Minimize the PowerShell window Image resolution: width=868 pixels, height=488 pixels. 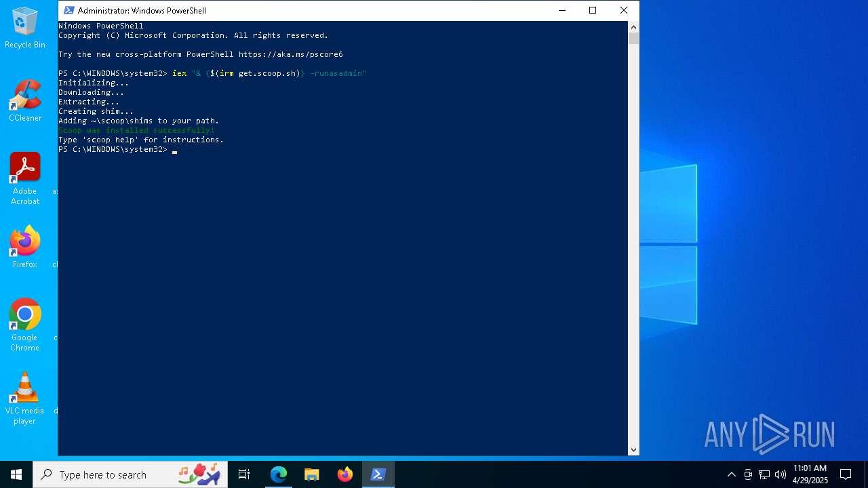(562, 10)
